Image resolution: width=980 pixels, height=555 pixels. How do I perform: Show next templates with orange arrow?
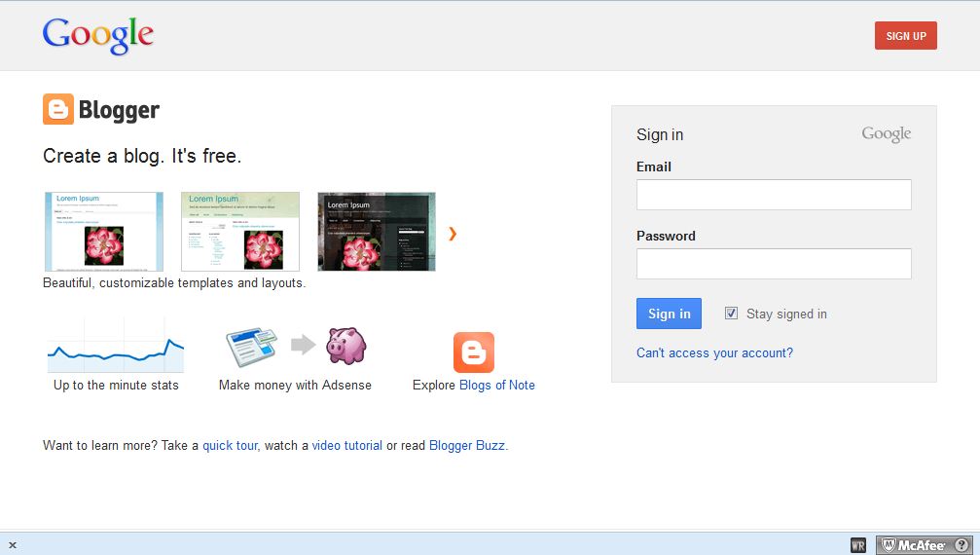point(453,234)
